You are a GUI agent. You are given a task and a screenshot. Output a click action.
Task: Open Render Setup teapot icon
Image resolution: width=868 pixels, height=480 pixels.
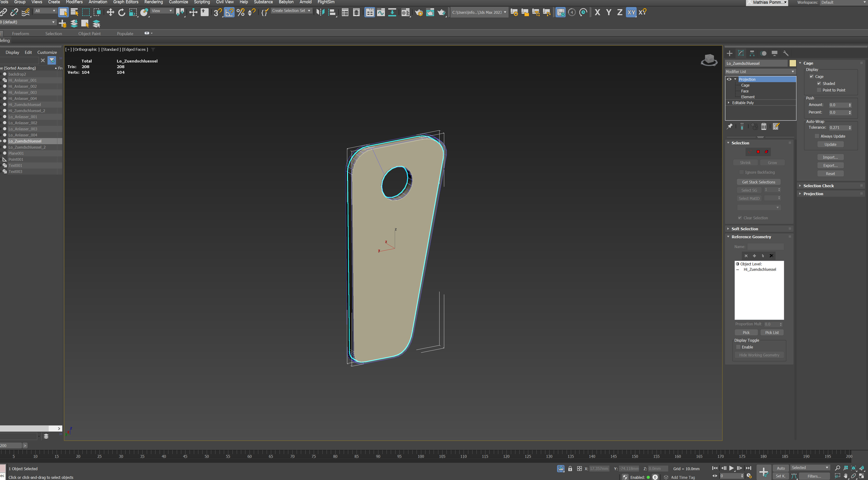point(419,12)
